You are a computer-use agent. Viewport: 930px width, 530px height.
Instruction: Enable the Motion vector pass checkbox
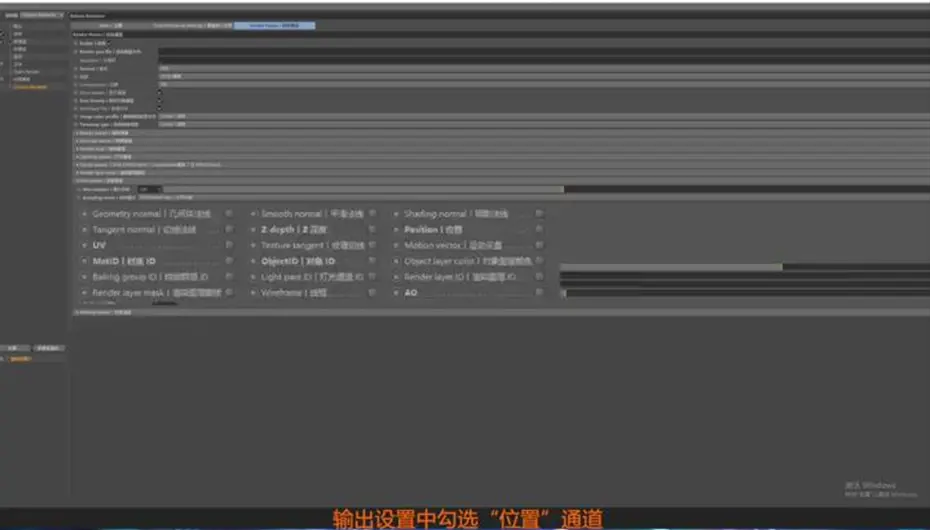[539, 244]
